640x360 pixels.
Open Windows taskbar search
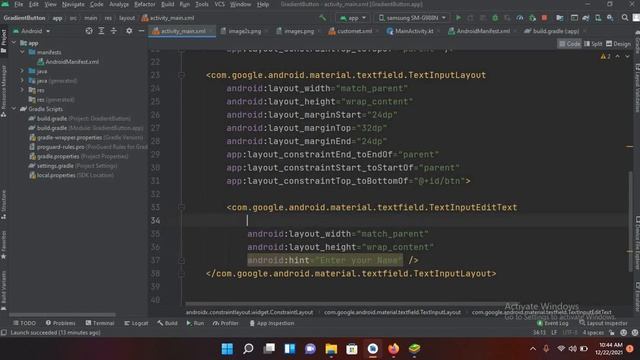pos(248,349)
